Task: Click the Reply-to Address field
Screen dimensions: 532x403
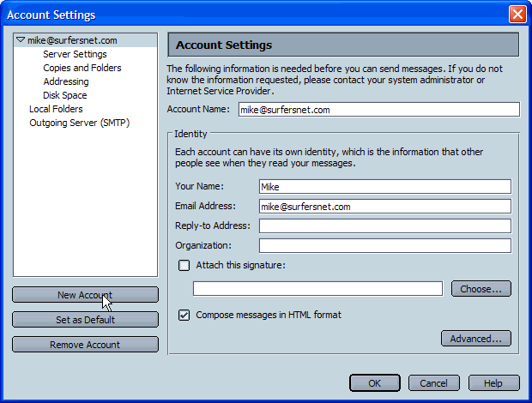Action: pos(384,226)
